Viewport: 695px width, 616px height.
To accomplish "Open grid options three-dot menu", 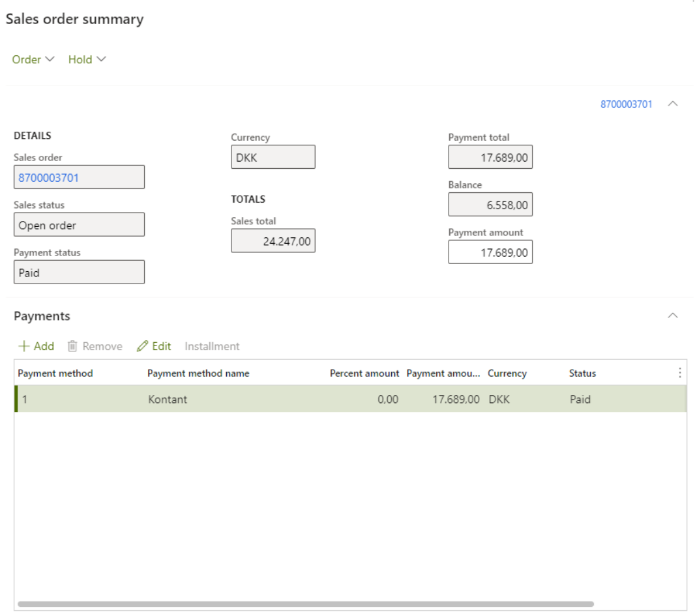I will click(680, 373).
